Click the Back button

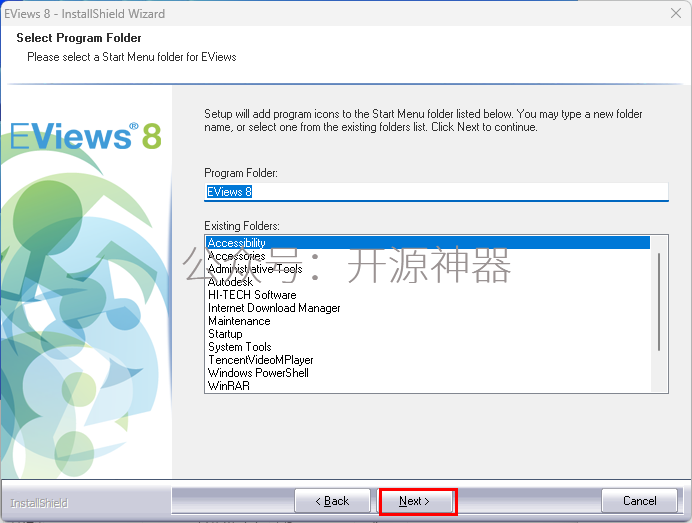click(x=332, y=501)
